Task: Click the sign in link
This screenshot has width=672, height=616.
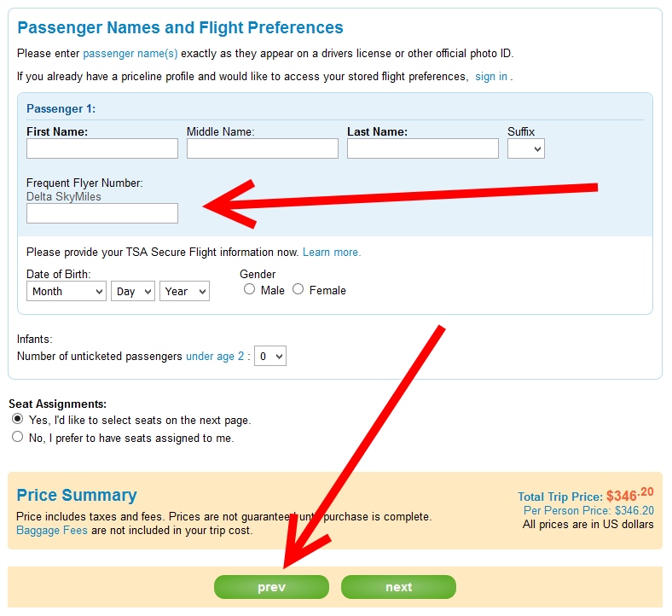Action: 491,77
